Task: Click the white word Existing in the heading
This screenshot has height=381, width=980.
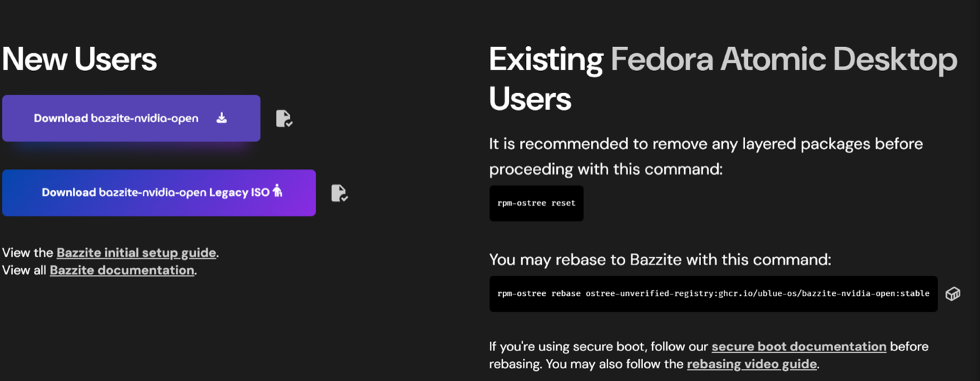Action: pyautogui.click(x=546, y=60)
